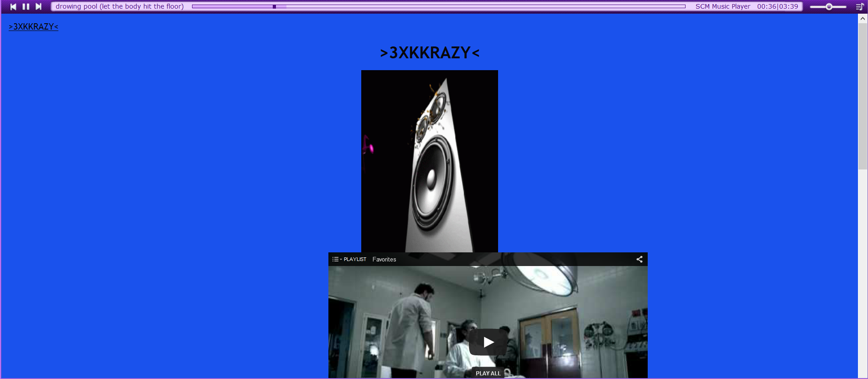Screen dimensions: 868x379
Task: Click the SCM Music Player label
Action: tap(722, 6)
